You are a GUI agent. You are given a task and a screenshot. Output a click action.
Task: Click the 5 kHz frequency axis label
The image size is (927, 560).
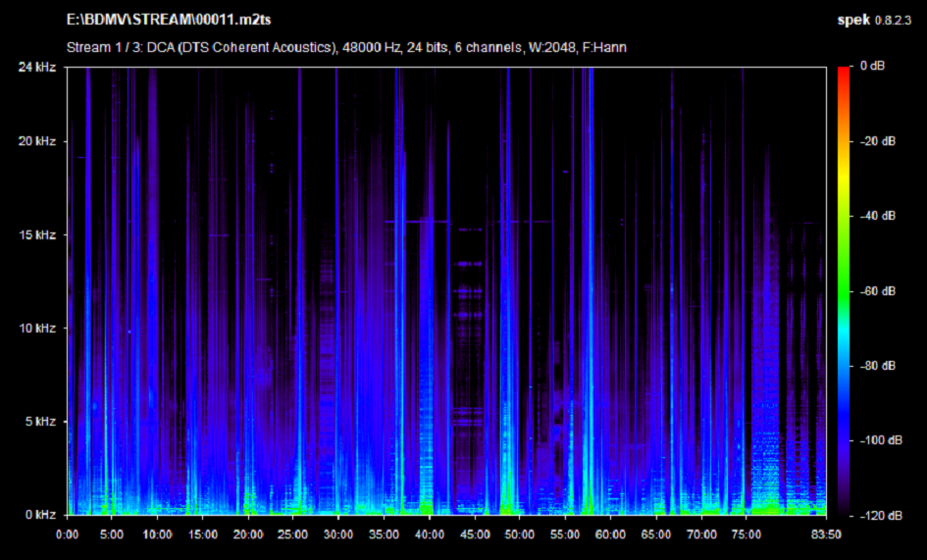point(42,422)
